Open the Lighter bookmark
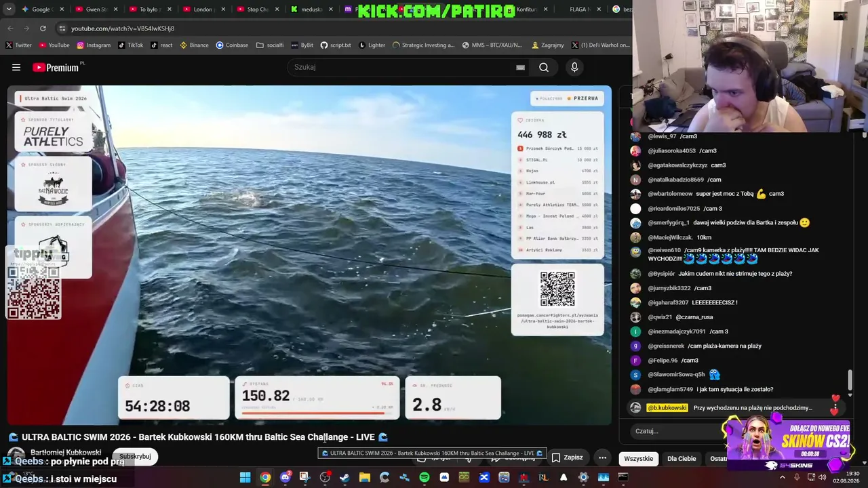 (x=372, y=45)
